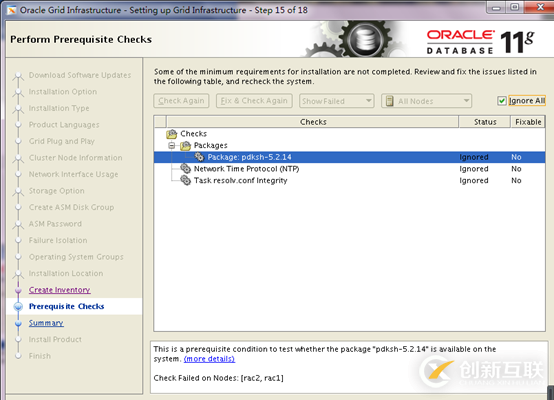
Task: Click the Checks column header
Action: pos(313,122)
